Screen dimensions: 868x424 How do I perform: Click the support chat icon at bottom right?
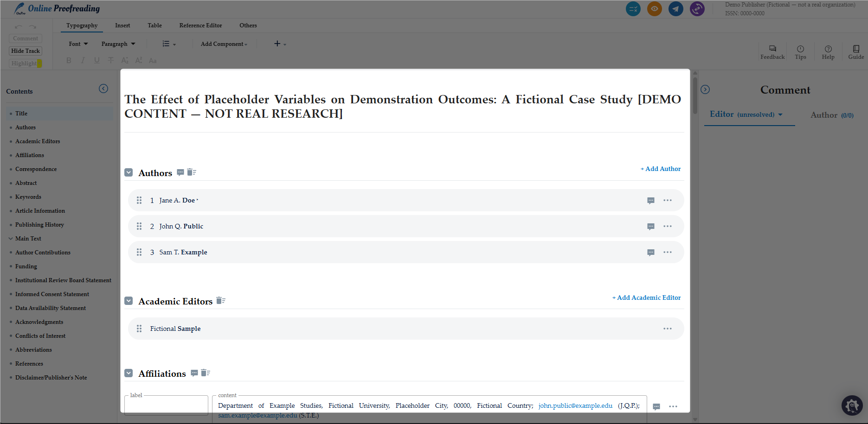852,405
